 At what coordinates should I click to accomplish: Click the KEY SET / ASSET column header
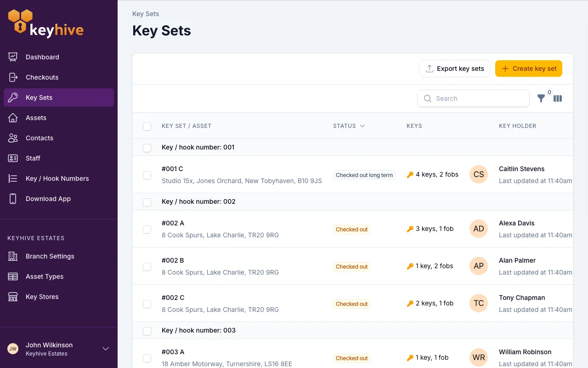coord(187,126)
